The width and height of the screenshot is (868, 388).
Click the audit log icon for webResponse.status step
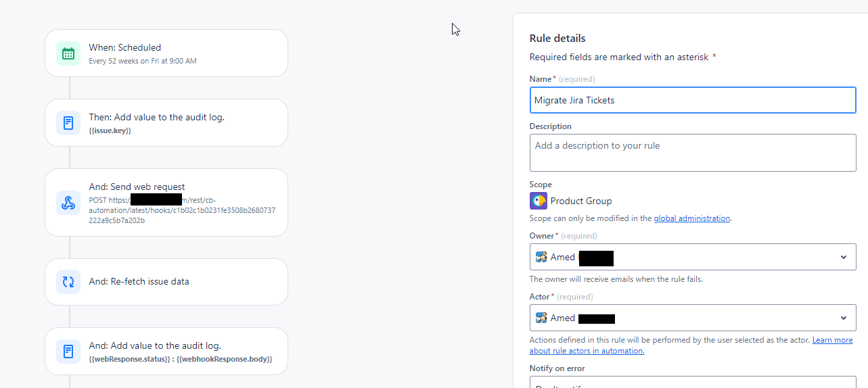point(68,351)
